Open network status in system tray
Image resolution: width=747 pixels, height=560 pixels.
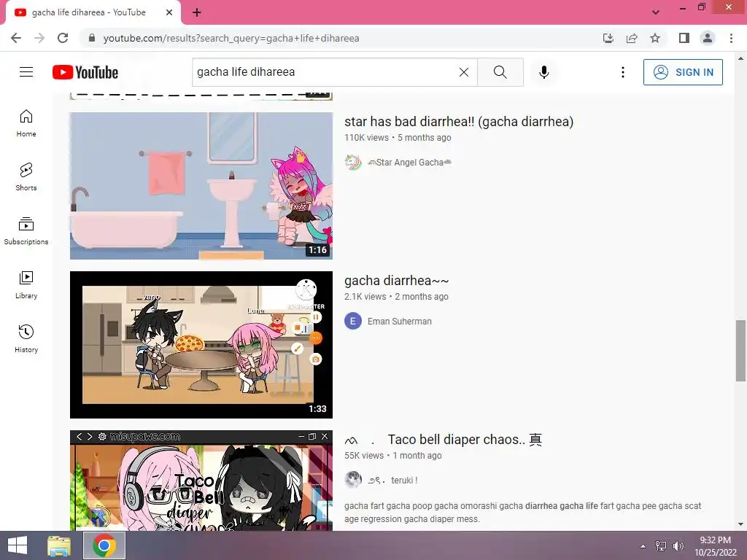click(661, 546)
